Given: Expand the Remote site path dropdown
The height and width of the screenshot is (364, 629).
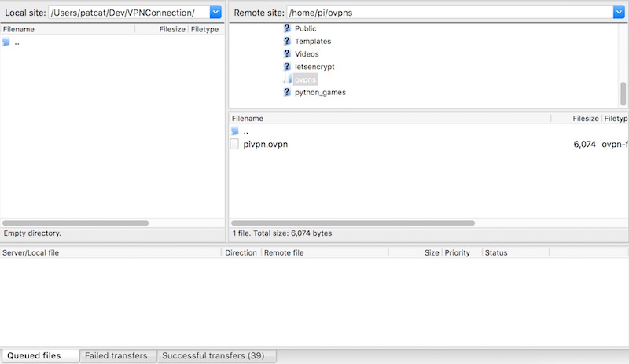Looking at the screenshot, I should (x=619, y=12).
